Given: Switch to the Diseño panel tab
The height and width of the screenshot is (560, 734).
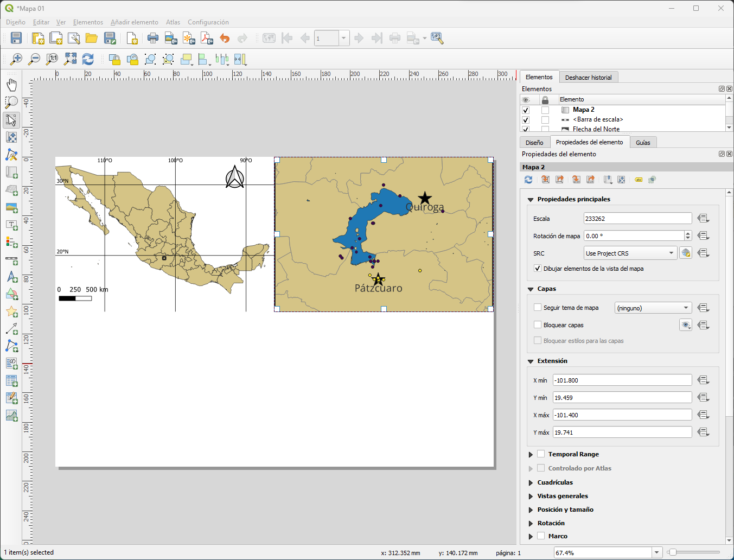Looking at the screenshot, I should click(x=534, y=143).
